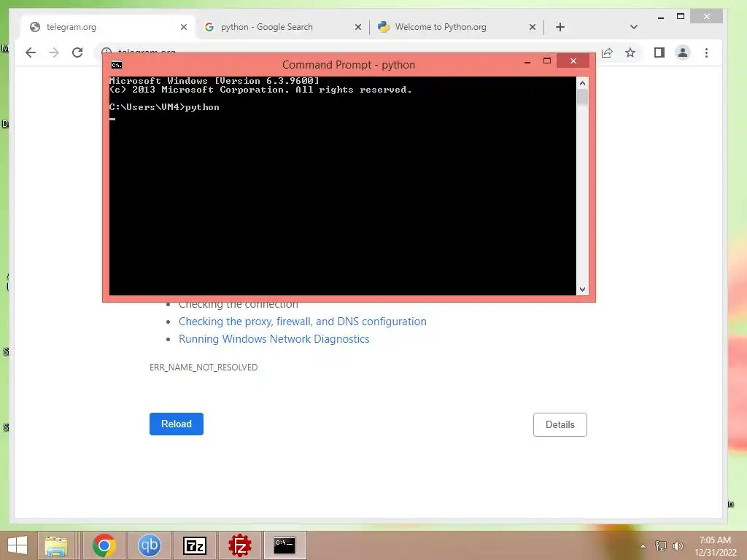Close the python Google Search tab

(x=358, y=27)
